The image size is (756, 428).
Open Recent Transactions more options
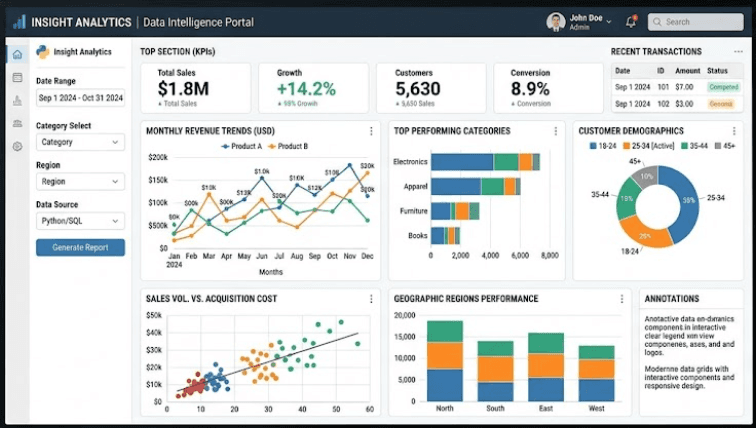[738, 52]
